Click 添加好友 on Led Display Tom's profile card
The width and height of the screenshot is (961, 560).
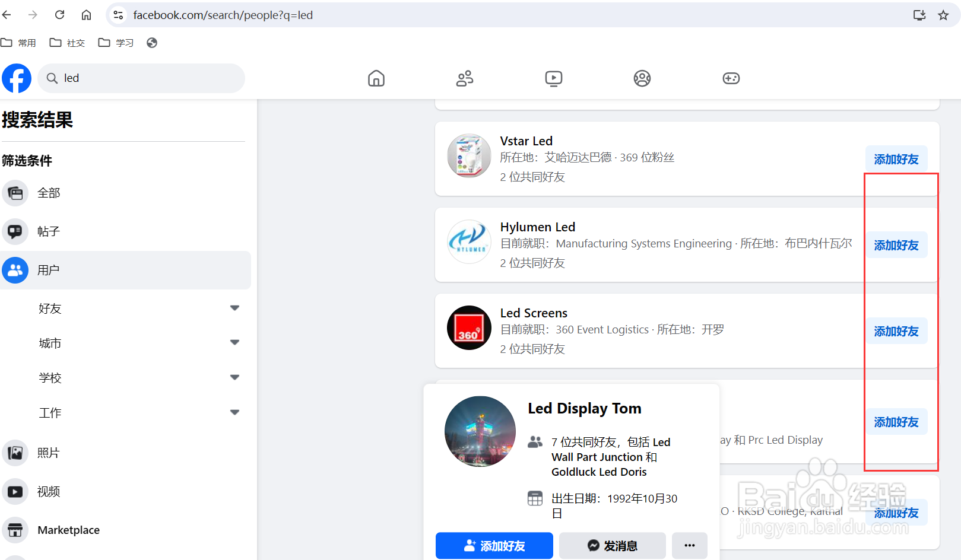494,545
